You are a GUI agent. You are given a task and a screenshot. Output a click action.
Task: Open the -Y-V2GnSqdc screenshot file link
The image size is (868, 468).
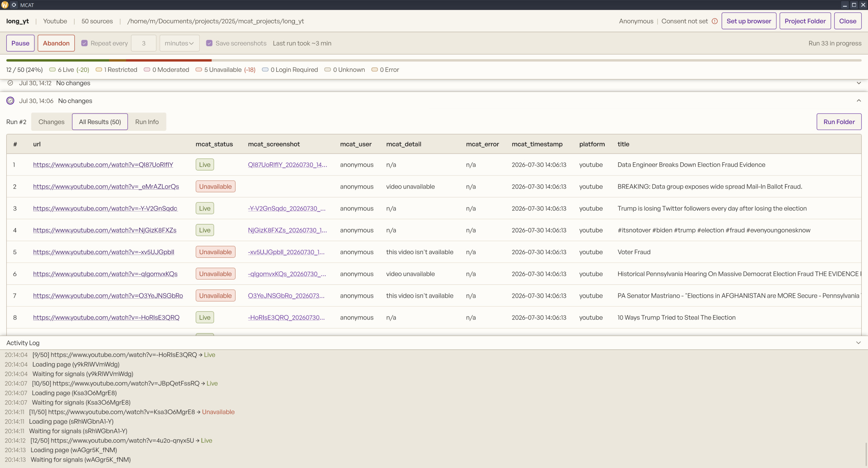click(x=287, y=208)
